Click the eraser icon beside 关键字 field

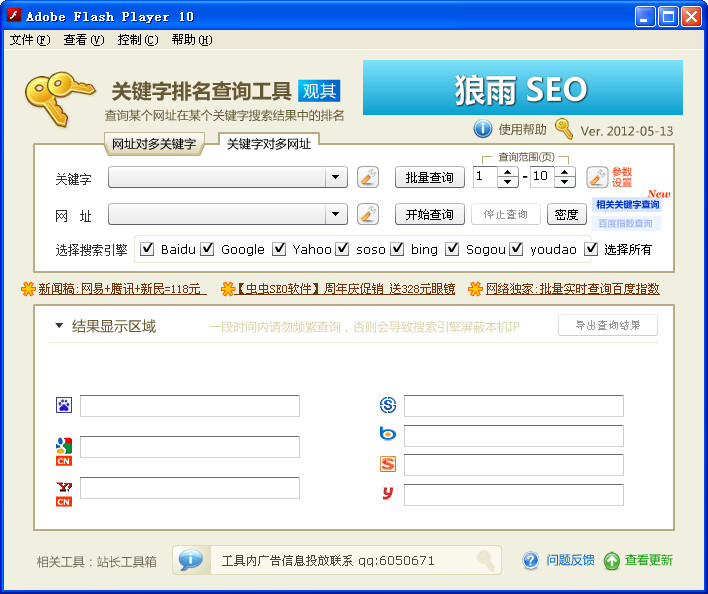(x=367, y=178)
